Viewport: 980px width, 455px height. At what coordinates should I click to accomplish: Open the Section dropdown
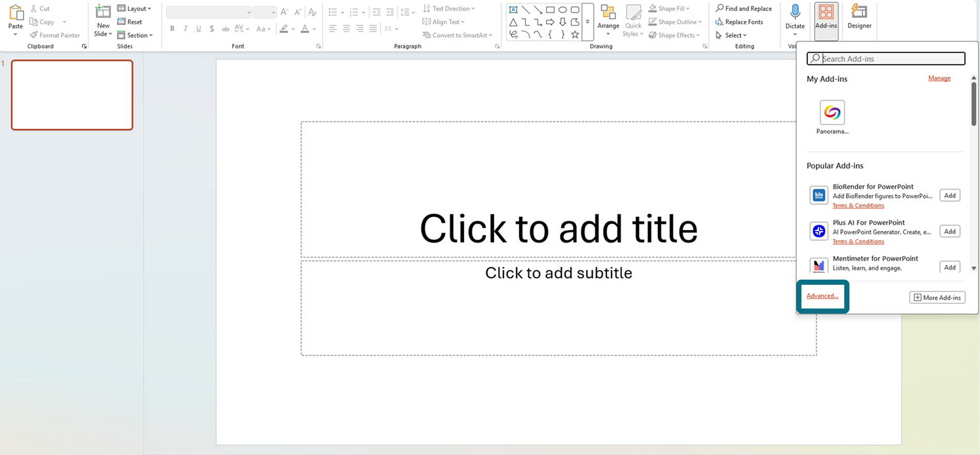[135, 35]
